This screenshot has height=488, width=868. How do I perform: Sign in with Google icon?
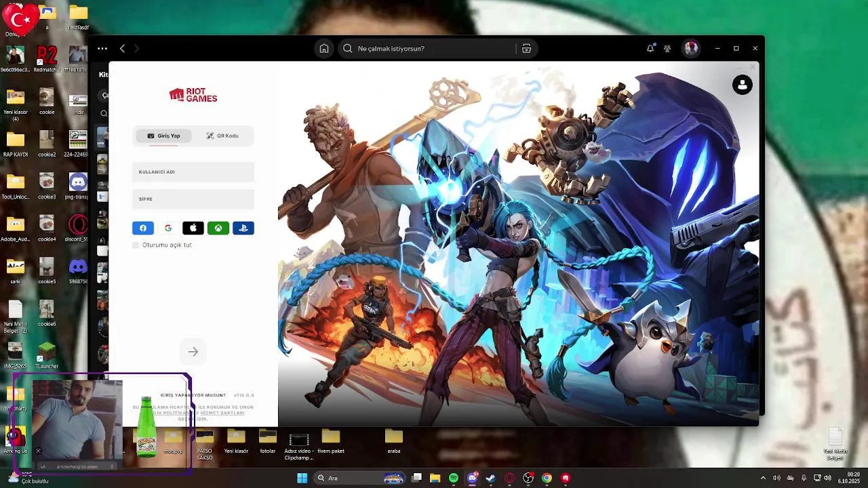168,228
